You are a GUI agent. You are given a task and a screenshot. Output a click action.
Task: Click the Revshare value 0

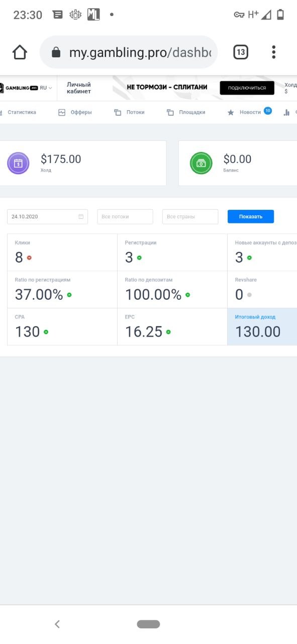pyautogui.click(x=239, y=295)
